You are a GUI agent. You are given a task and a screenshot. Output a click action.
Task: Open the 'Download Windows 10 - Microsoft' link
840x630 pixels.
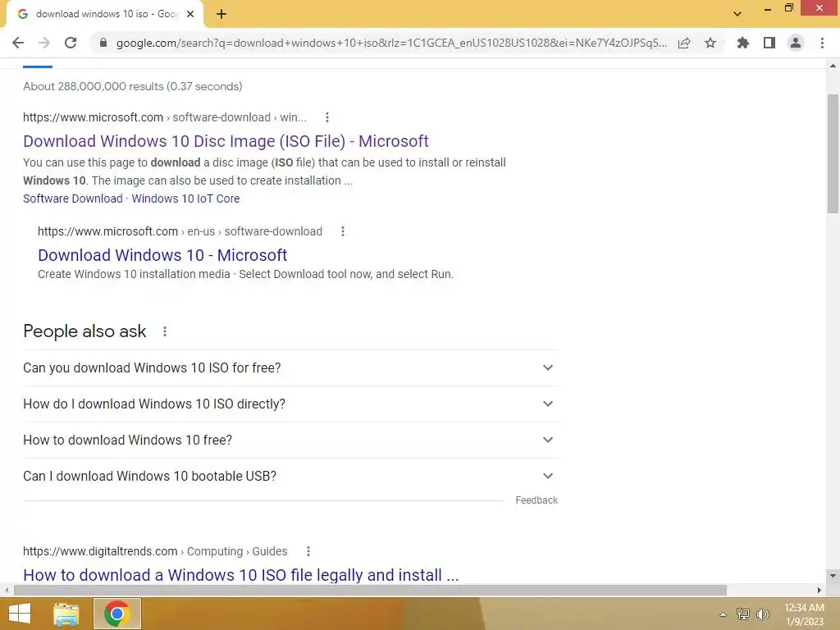pyautogui.click(x=162, y=255)
